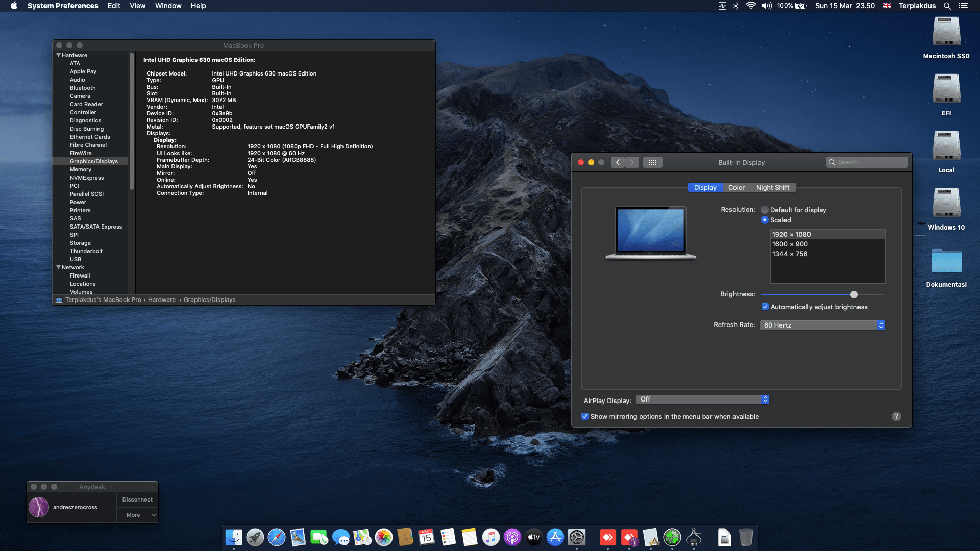The image size is (980, 551).
Task: Choose 1344 × 756 resolution
Action: (x=827, y=254)
